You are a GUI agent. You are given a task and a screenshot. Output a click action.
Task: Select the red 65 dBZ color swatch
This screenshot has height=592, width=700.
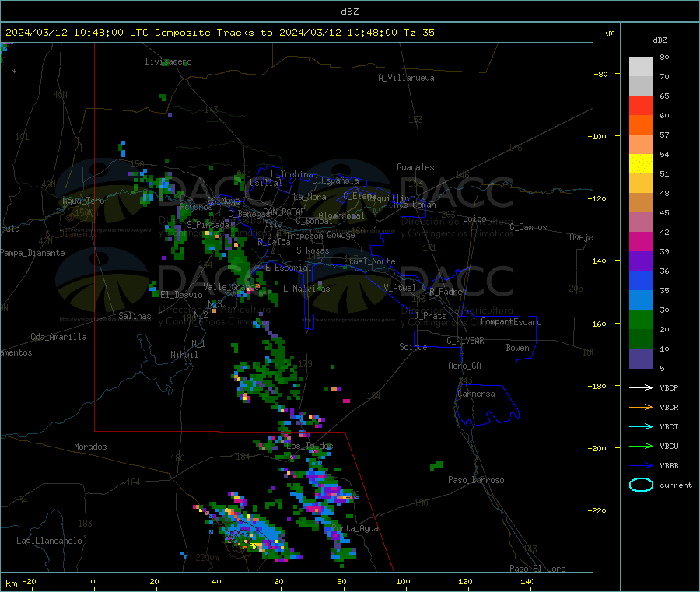pyautogui.click(x=641, y=105)
